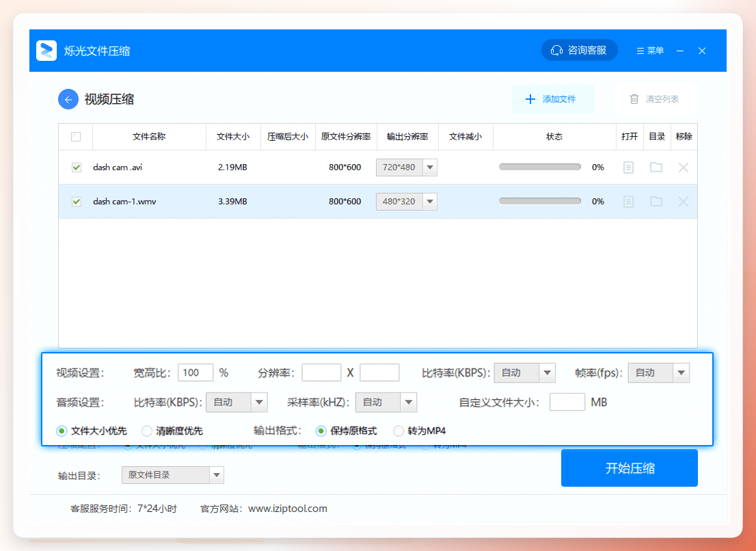The width and height of the screenshot is (756, 551).
Task: Select 清晰度优先 radio option
Action: [x=172, y=431]
